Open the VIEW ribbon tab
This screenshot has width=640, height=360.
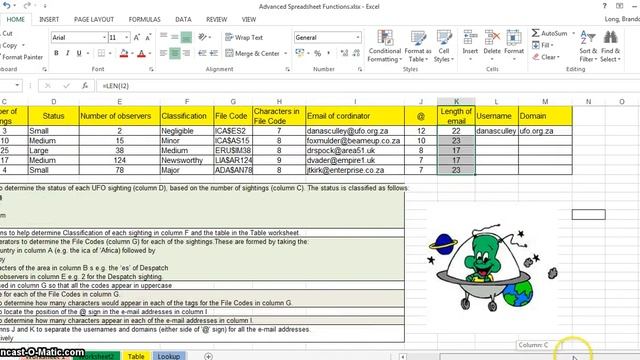coord(249,19)
